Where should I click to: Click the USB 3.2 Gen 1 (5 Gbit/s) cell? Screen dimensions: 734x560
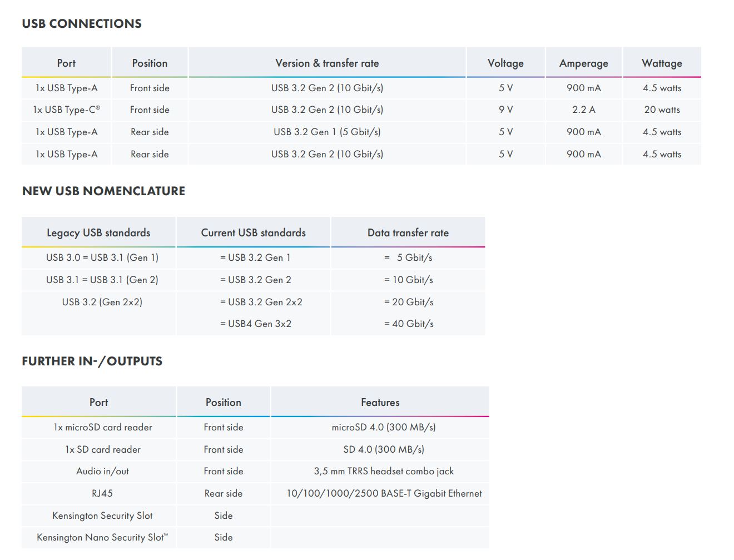(327, 132)
